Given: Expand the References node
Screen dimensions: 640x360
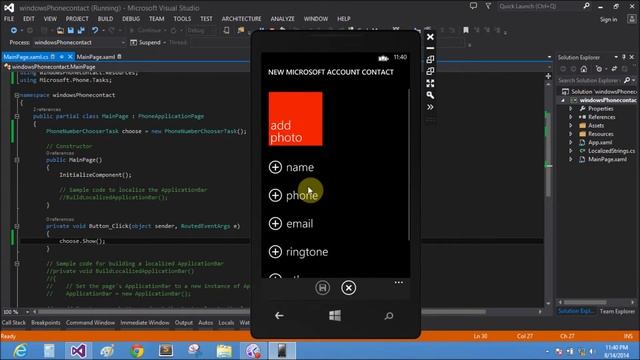Looking at the screenshot, I should [571, 117].
